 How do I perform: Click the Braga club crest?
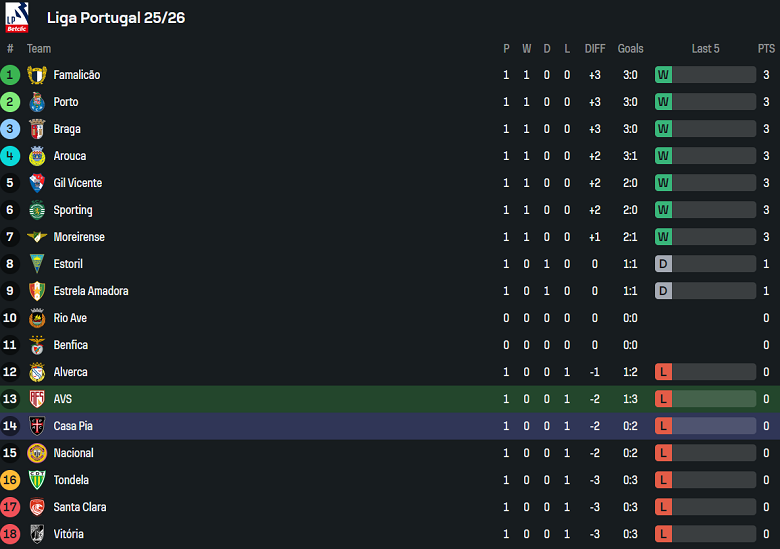click(x=37, y=129)
